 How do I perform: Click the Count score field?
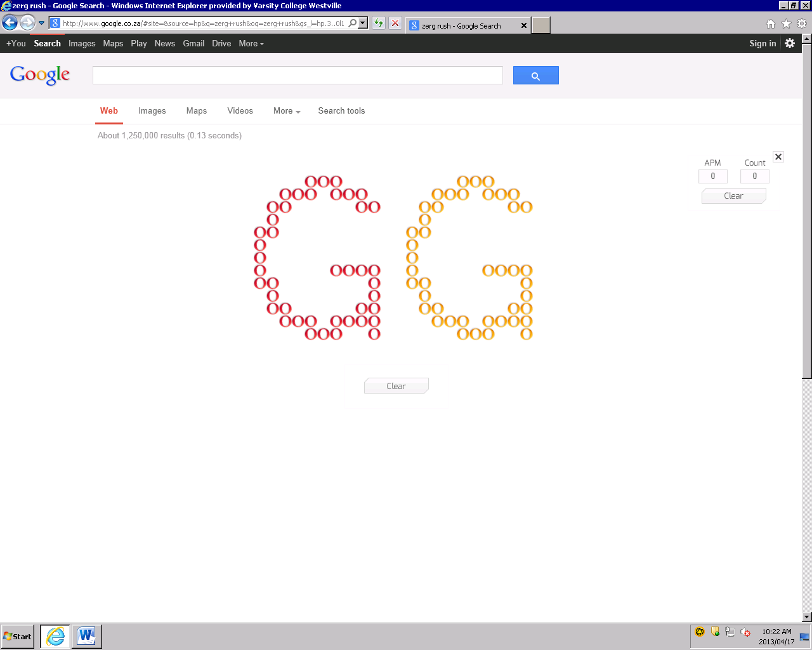click(x=755, y=176)
